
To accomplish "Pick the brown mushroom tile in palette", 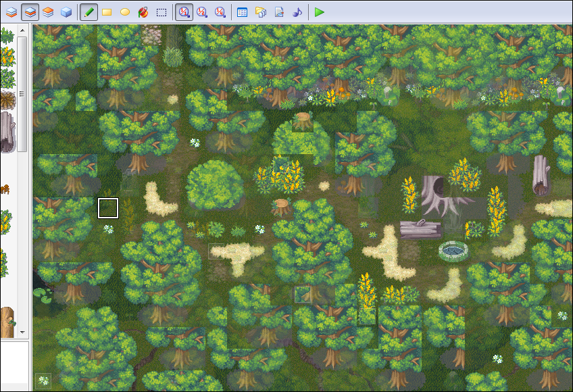I will click(x=5, y=189).
